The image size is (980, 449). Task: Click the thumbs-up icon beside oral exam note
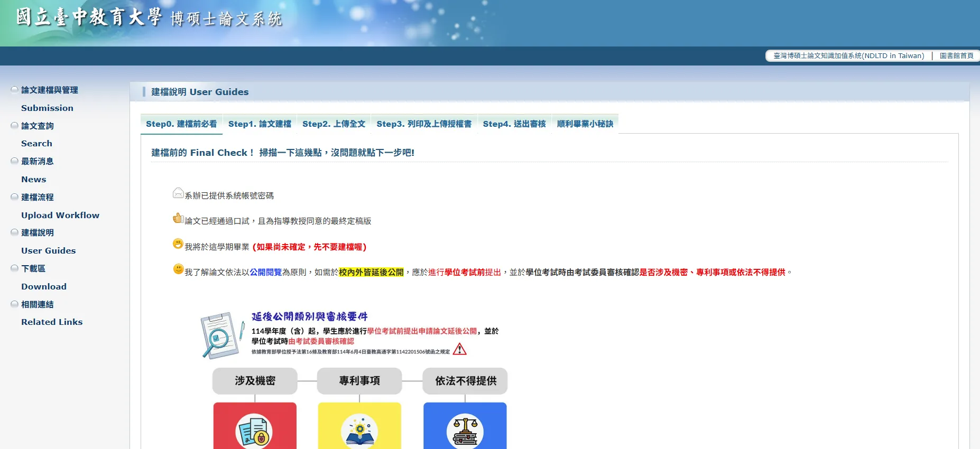pos(178,218)
